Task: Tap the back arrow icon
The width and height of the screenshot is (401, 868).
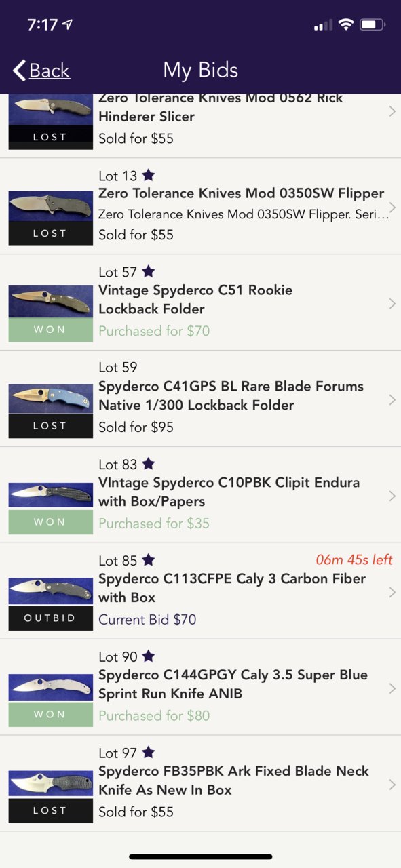Action: tap(19, 71)
